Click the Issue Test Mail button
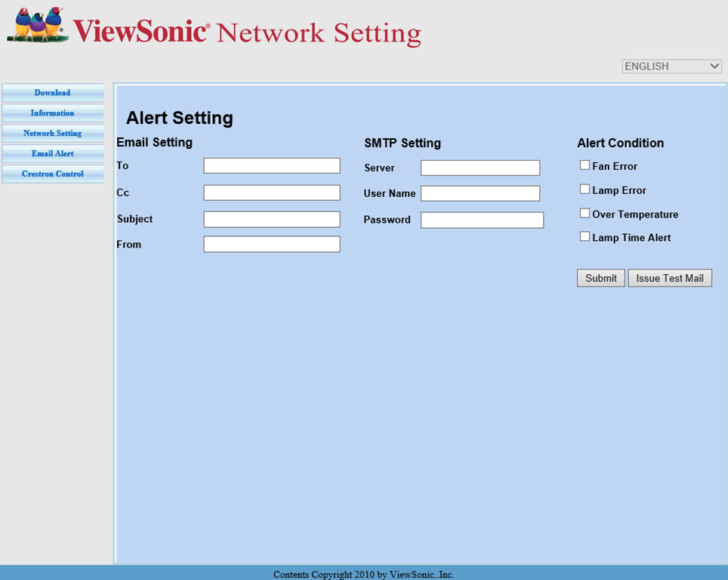This screenshot has width=728, height=580. [670, 278]
